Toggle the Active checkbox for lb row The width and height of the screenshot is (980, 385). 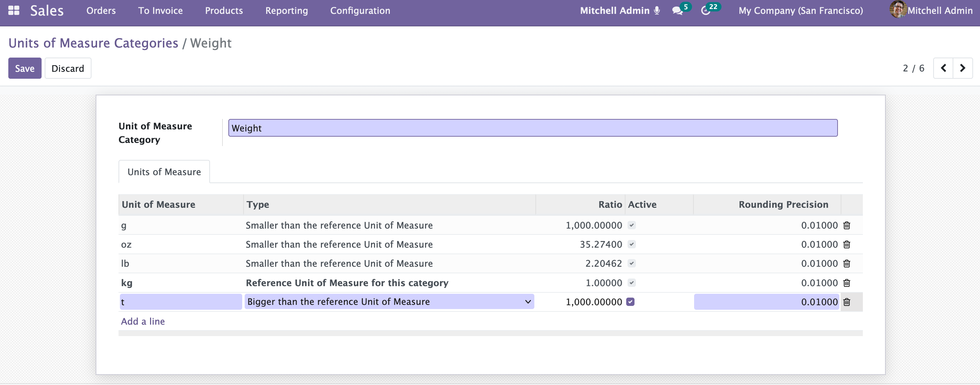(631, 264)
